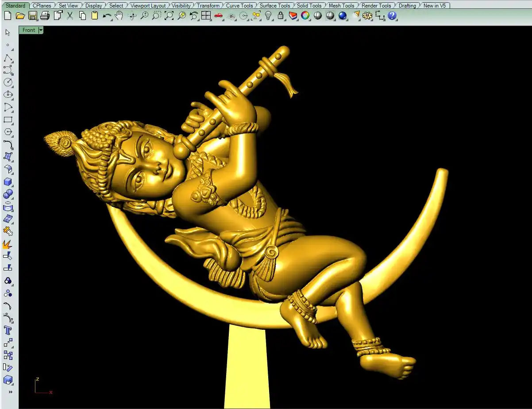Viewport: 532px width, 409px height.
Task: Open the Mesh Tools tab
Action: (x=341, y=6)
